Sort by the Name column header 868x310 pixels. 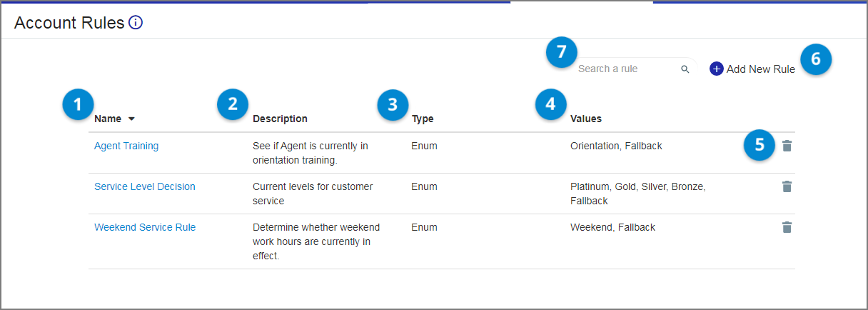108,119
